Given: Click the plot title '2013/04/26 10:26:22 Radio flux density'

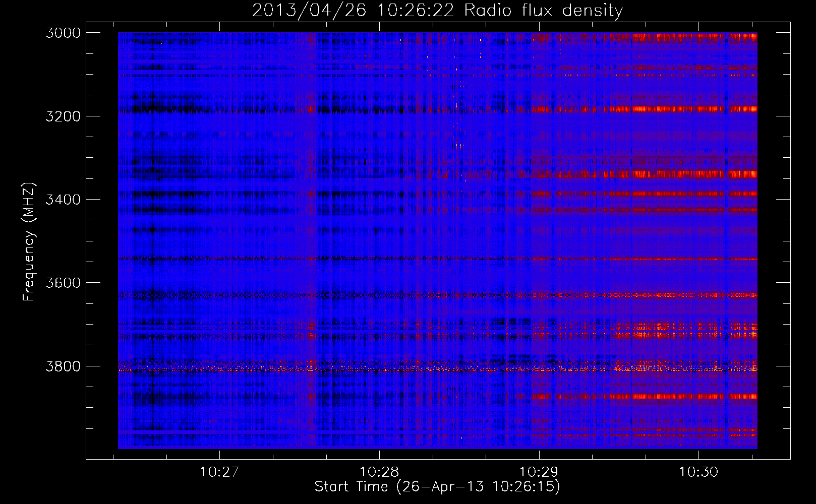Looking at the screenshot, I should [437, 11].
